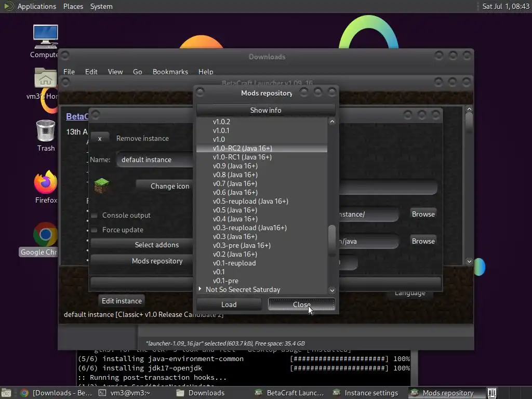Switch to the Instance settings taskbar item
The width and height of the screenshot is (532, 399).
point(368,393)
